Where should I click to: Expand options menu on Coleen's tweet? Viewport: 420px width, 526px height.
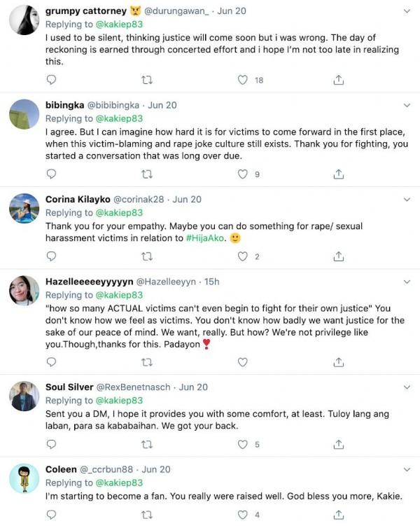pos(407,469)
